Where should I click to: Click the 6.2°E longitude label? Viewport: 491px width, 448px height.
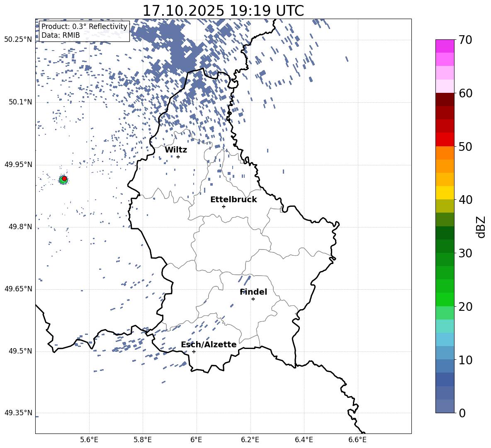coord(250,440)
